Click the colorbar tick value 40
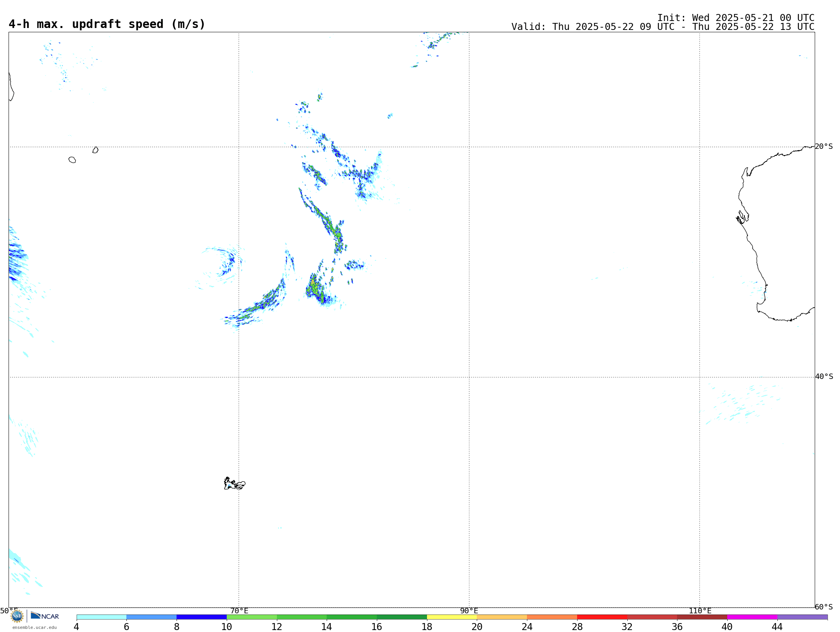Screen dimensions: 840x632 [x=727, y=627]
